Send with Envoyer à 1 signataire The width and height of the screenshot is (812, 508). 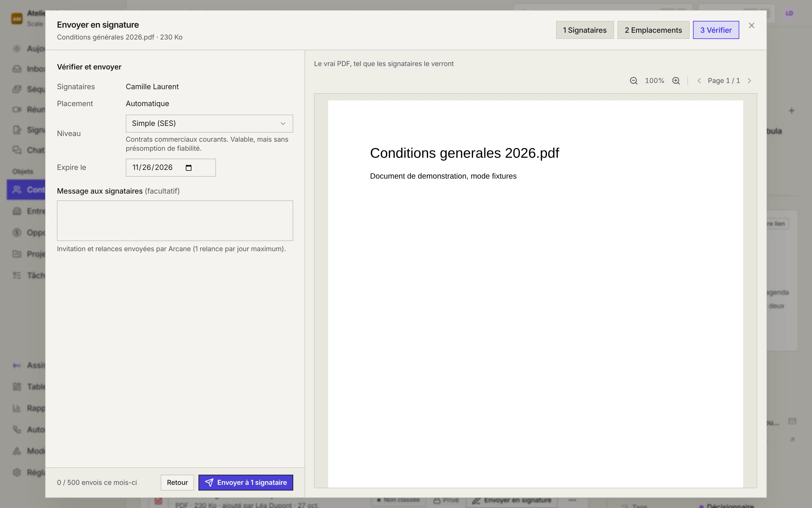coord(246,483)
